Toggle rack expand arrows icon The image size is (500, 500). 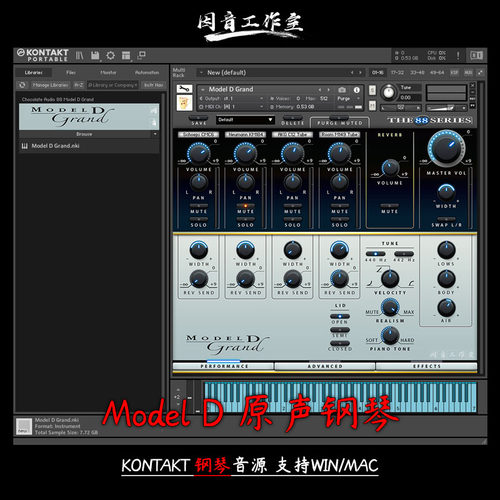pyautogui.click(x=480, y=72)
